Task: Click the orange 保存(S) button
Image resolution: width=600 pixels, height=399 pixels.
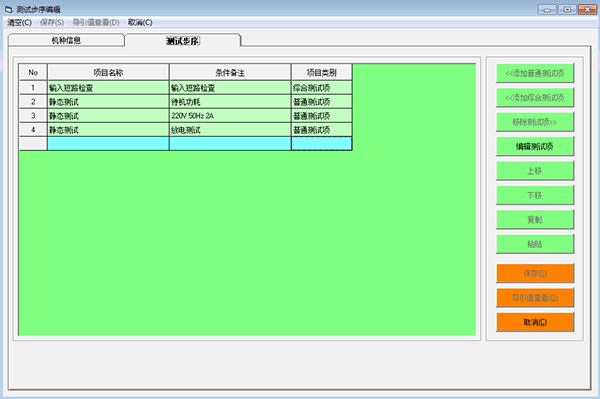Action: [x=535, y=274]
